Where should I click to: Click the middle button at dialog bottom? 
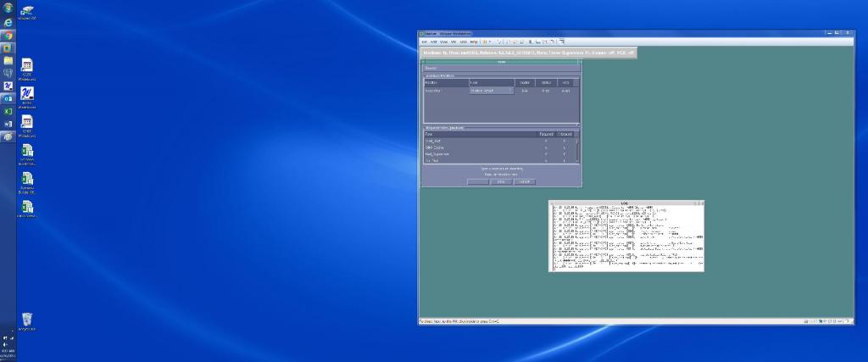(x=501, y=181)
